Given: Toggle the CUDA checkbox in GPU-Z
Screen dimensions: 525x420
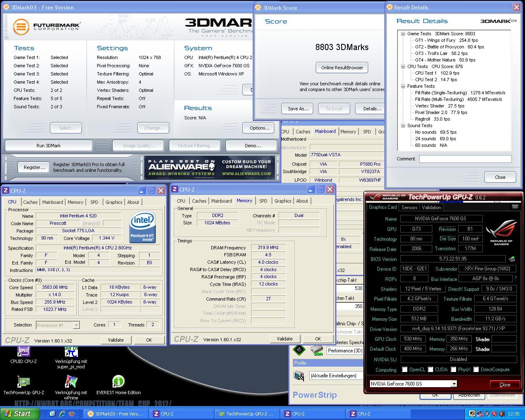Looking at the screenshot, I should click(431, 370).
